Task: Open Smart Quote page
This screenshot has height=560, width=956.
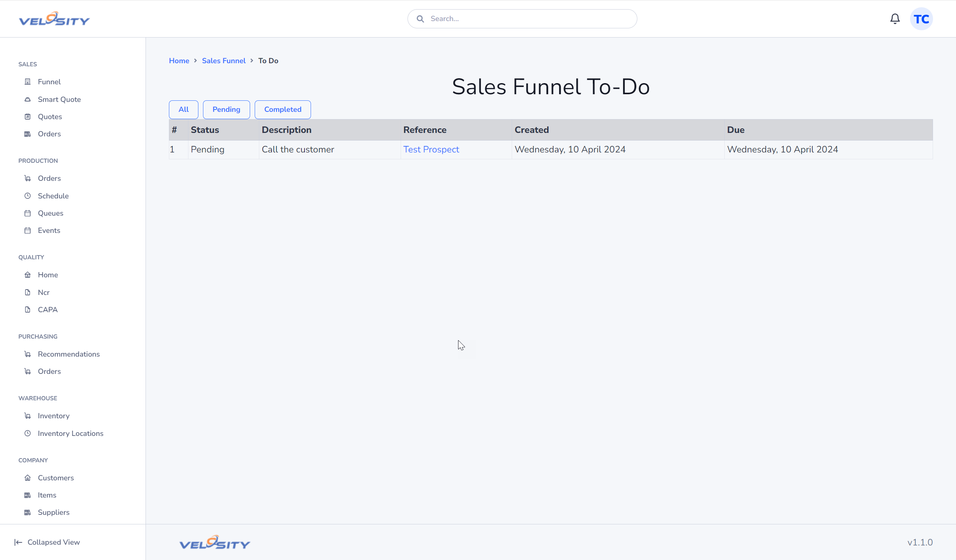Action: (59, 99)
